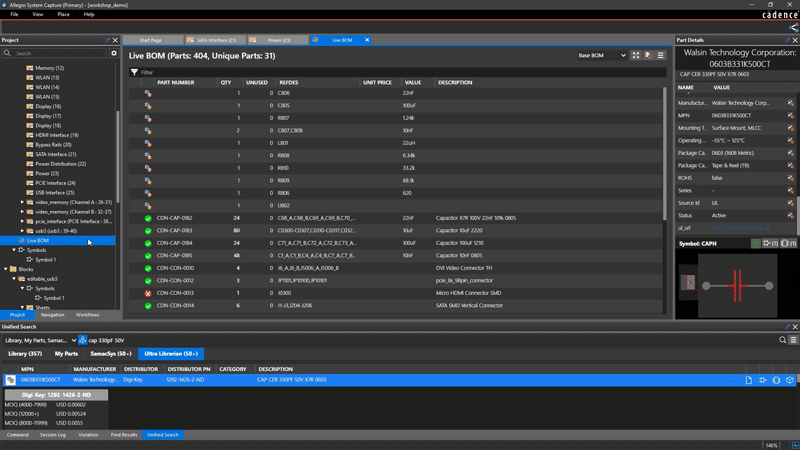Click the footprint count icon in Part Details
This screenshot has height=450, width=800.
click(x=788, y=243)
